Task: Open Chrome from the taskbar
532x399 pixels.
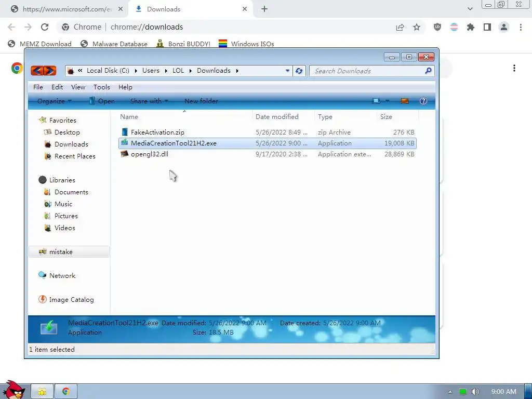Action: [x=66, y=392]
